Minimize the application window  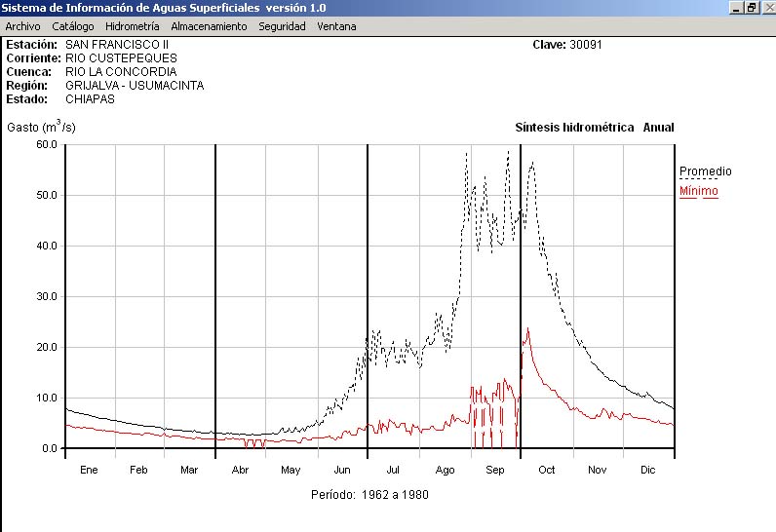pyautogui.click(x=736, y=8)
